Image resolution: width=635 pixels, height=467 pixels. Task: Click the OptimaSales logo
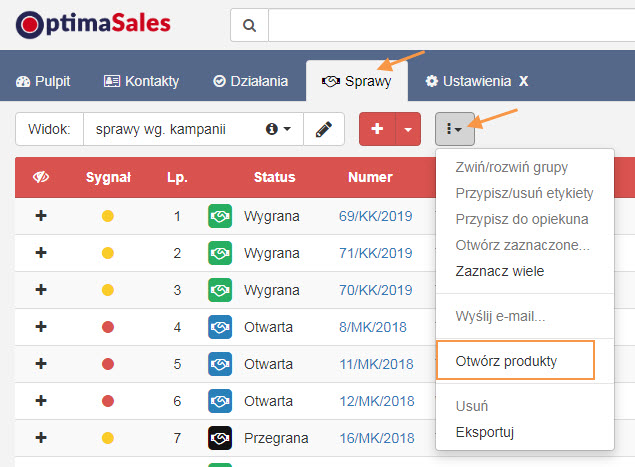(x=93, y=24)
